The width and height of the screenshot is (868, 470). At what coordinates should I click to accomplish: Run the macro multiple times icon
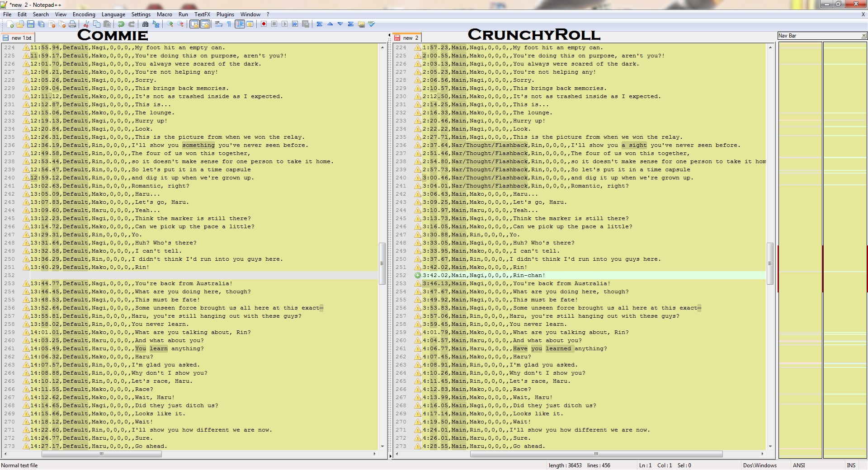click(x=295, y=24)
